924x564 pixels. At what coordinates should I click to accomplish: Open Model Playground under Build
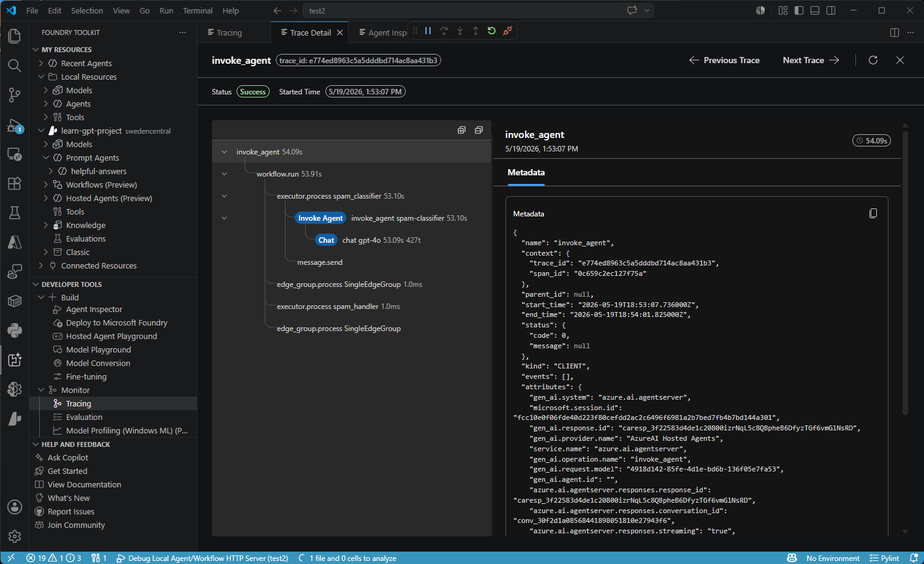(99, 349)
